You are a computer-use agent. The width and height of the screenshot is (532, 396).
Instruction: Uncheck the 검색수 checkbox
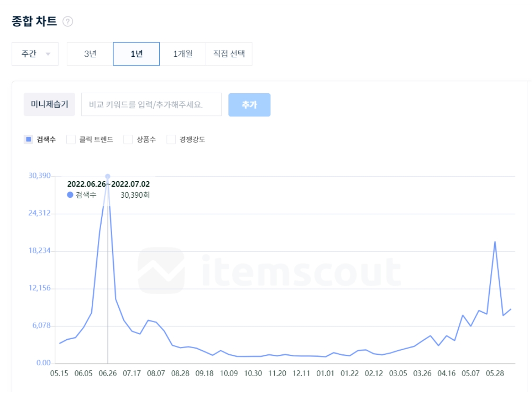coord(28,140)
